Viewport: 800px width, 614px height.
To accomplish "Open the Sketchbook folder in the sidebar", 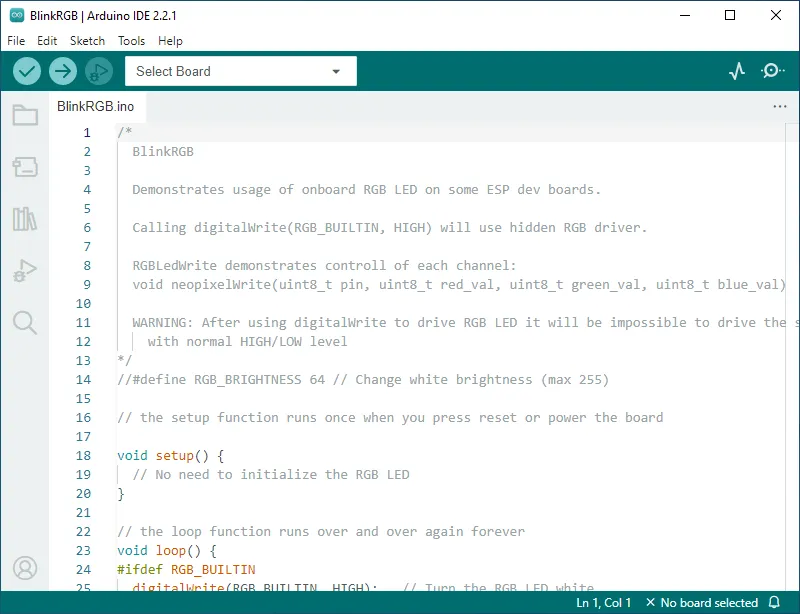I will [25, 114].
